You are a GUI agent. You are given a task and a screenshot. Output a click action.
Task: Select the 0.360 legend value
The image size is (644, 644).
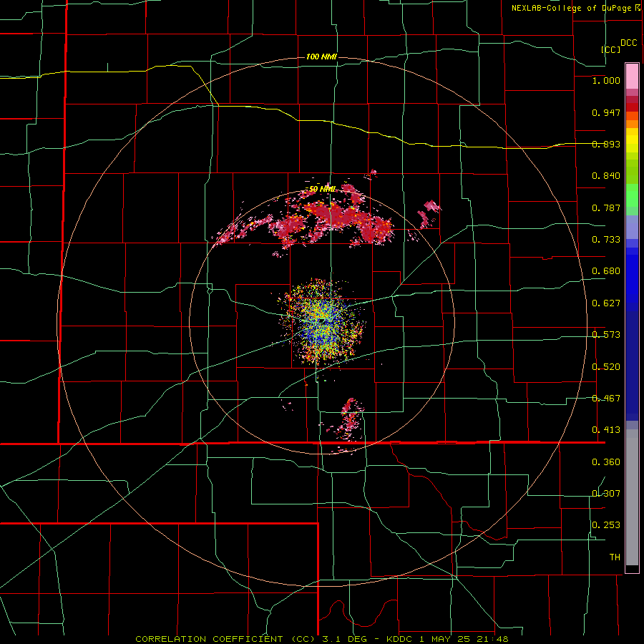click(606, 462)
